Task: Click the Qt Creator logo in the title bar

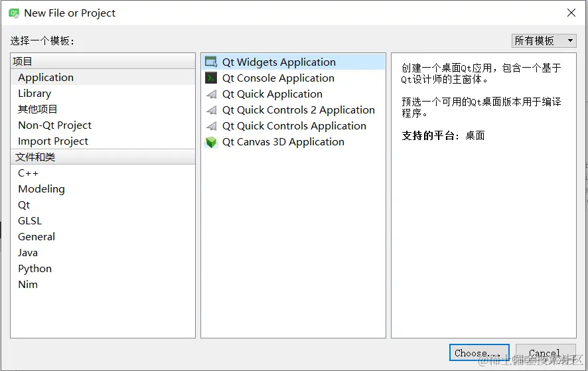Action: (14, 13)
